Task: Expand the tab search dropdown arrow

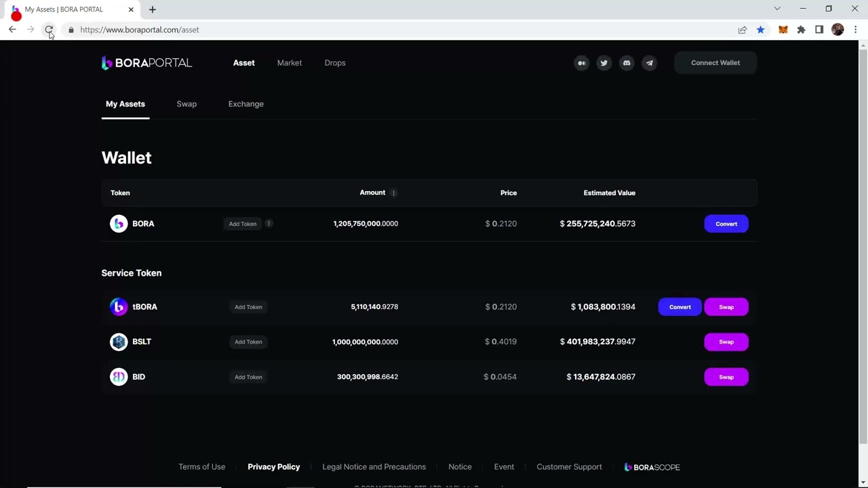Action: pos(777,9)
